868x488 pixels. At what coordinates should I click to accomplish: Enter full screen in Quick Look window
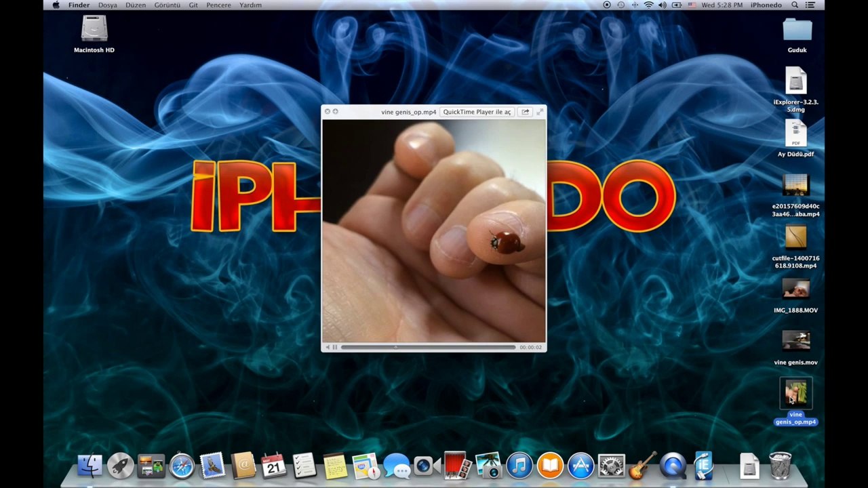(x=540, y=112)
